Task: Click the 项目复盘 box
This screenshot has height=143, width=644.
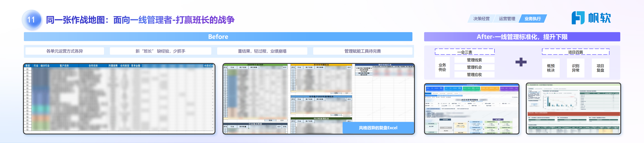Action: point(600,68)
